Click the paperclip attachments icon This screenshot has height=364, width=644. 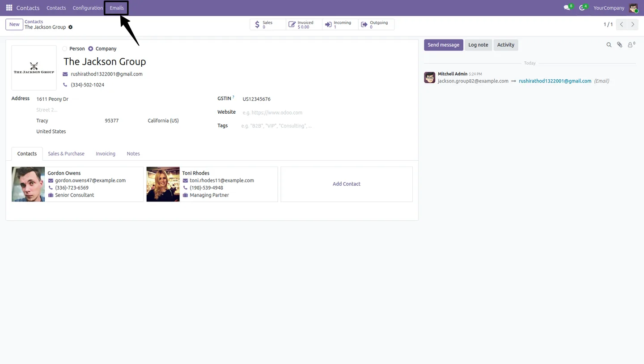(619, 45)
